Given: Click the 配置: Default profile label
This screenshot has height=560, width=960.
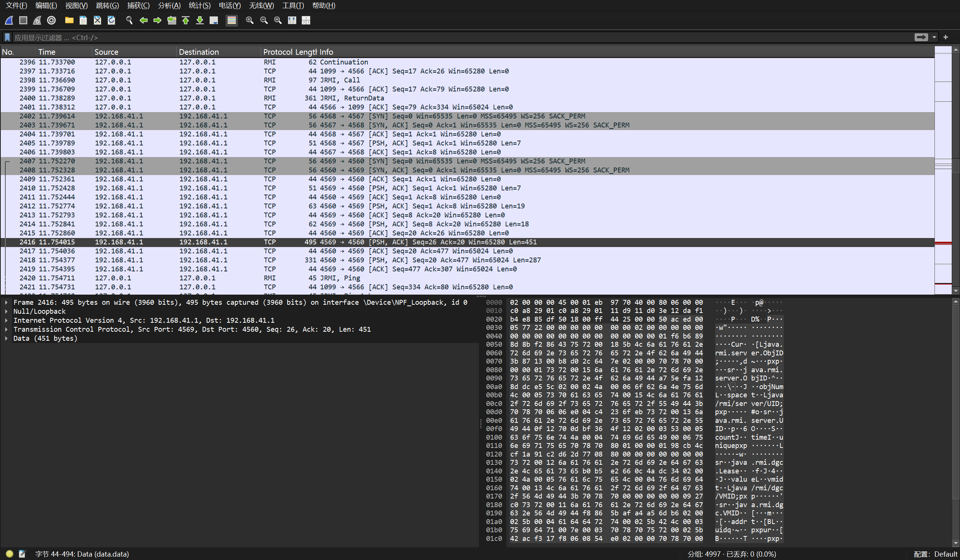Looking at the screenshot, I should [935, 554].
